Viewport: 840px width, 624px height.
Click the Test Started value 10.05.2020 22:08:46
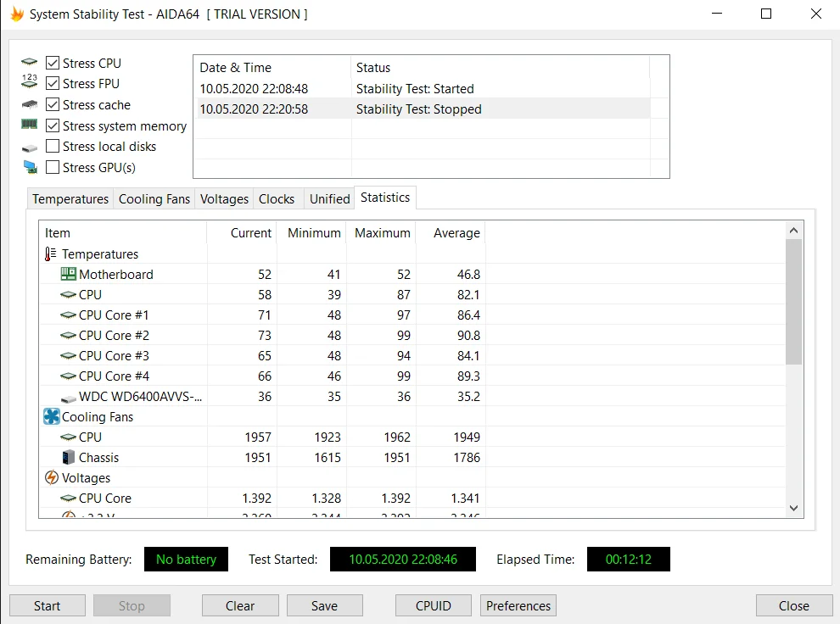coord(403,560)
